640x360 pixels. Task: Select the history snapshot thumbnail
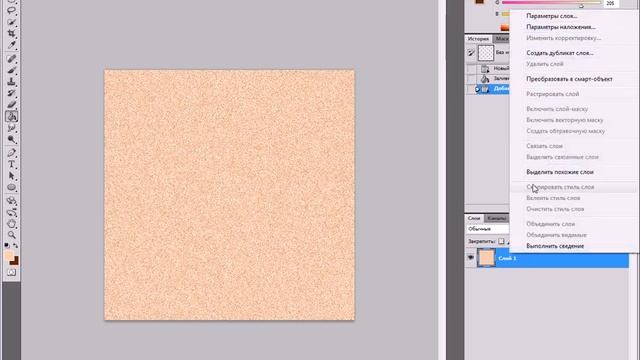486,53
